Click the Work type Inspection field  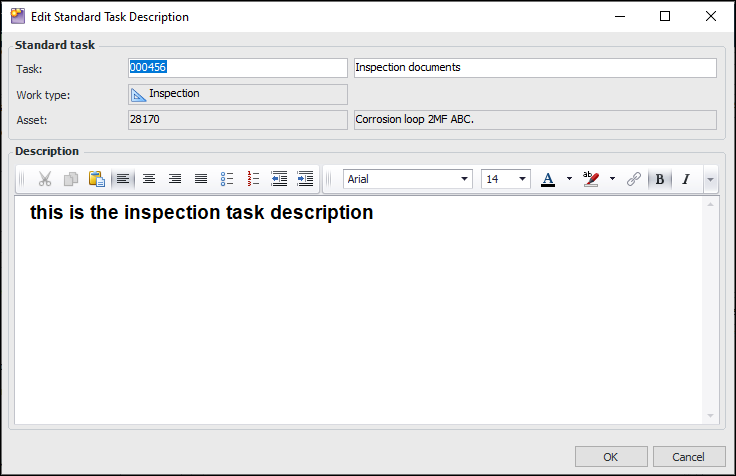238,94
